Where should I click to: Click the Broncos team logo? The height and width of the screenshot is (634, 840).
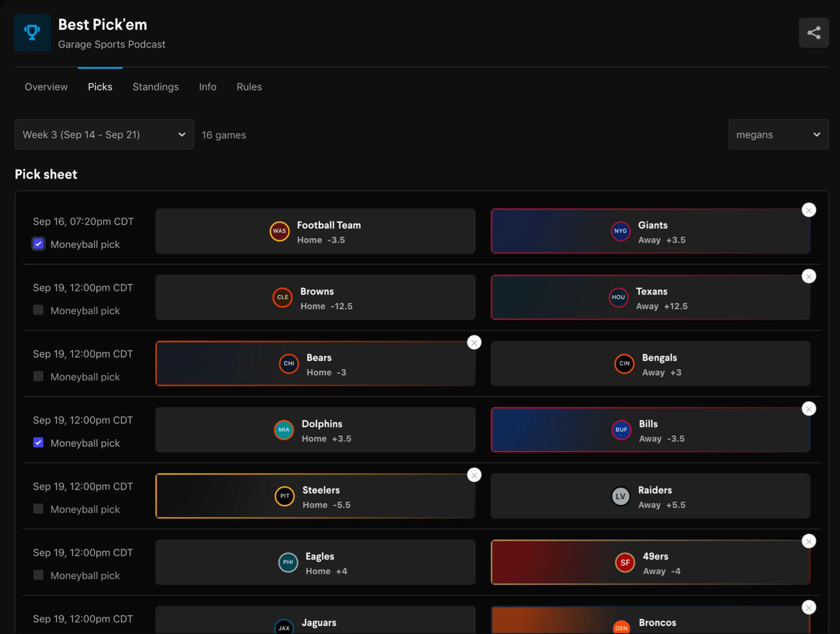pyautogui.click(x=621, y=627)
